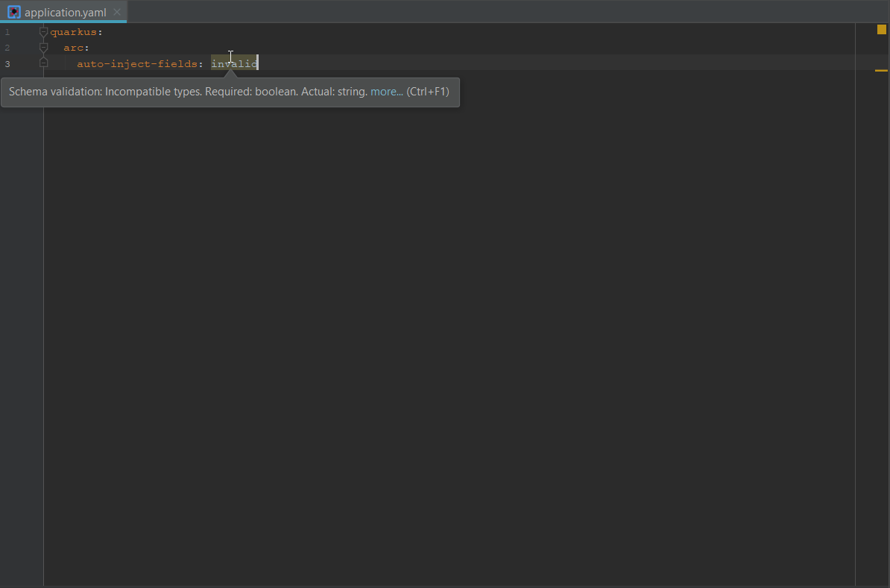Click line number 2 in the gutter
The height and width of the screenshot is (588, 890).
(7, 47)
